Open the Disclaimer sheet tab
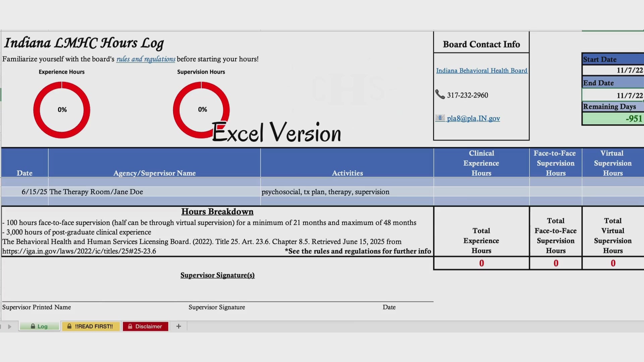The image size is (644, 362). 145,326
